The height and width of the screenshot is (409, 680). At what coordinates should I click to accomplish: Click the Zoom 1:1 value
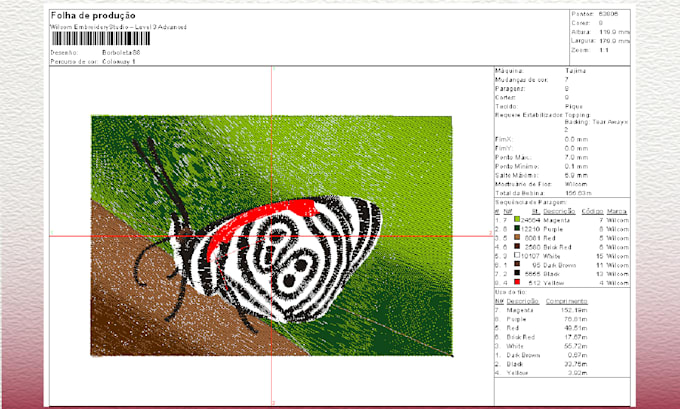pos(604,50)
